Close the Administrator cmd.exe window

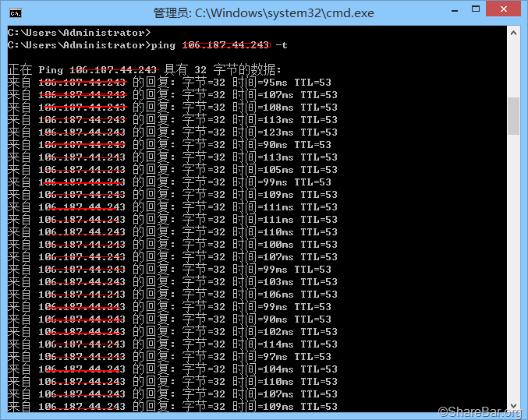click(501, 11)
